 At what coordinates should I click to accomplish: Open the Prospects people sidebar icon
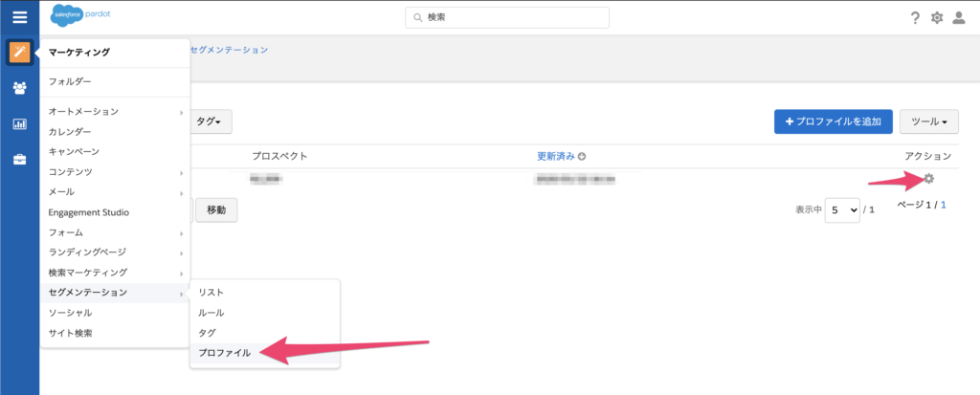coord(19,88)
